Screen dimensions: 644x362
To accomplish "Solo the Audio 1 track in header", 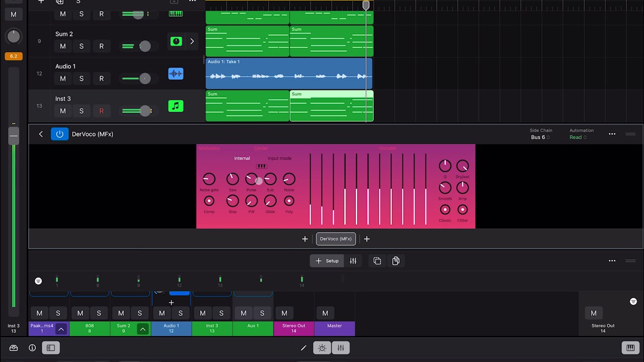I will pyautogui.click(x=82, y=78).
